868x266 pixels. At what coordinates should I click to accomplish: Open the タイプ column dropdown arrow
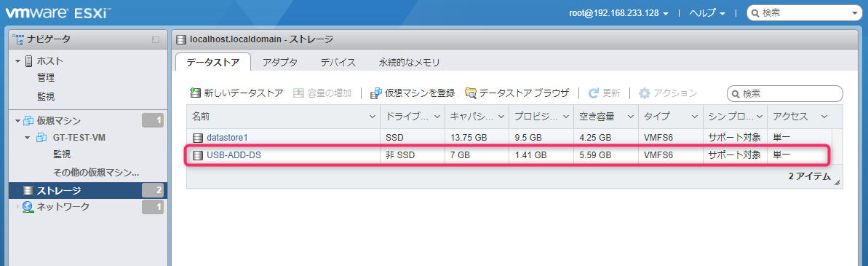[695, 117]
